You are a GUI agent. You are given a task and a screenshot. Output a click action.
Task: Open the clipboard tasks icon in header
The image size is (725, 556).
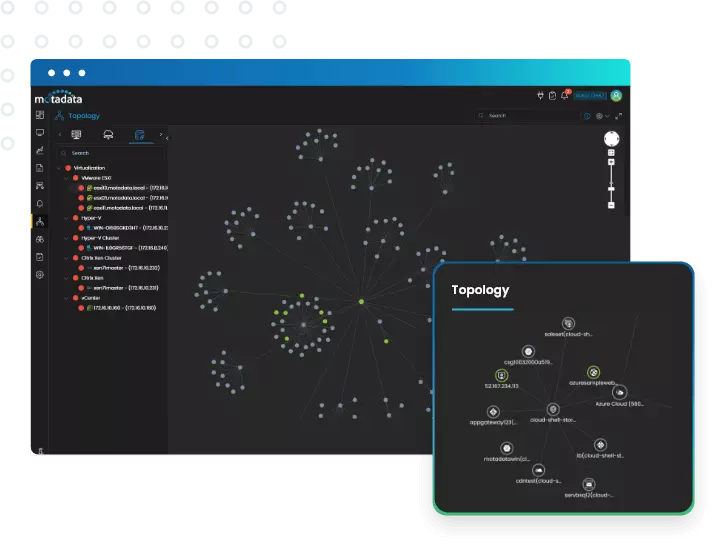click(553, 96)
